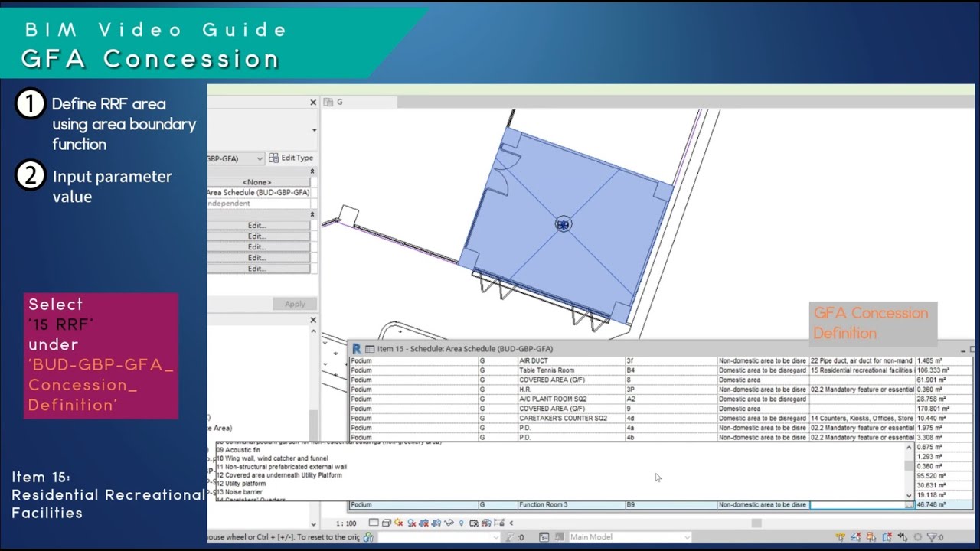The image size is (980, 551).
Task: Click the Add to Set icon beside Main Model
Action: pyautogui.click(x=560, y=537)
